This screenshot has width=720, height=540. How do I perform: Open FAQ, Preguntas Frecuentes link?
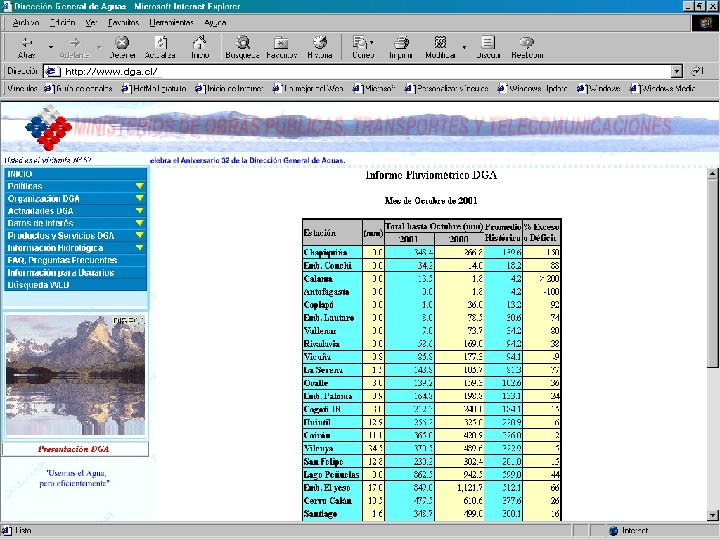[x=62, y=260]
